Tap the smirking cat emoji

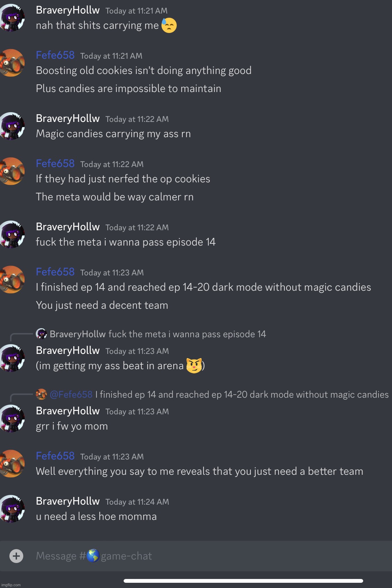click(x=194, y=366)
